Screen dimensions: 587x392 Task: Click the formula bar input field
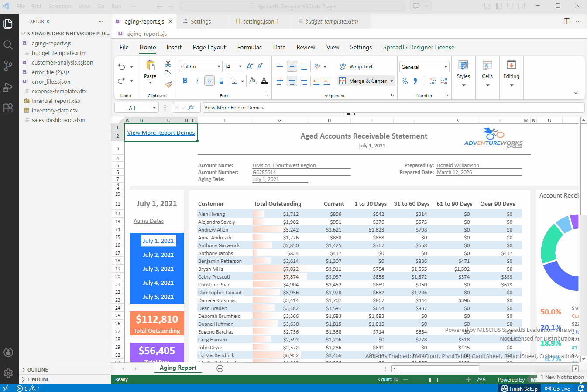393,108
